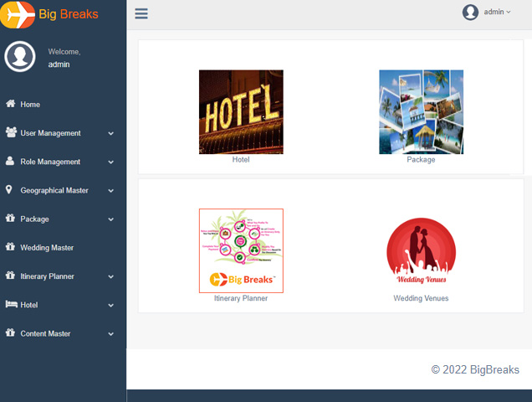Click the sidebar admin username text
The image size is (532, 402).
[x=59, y=64]
